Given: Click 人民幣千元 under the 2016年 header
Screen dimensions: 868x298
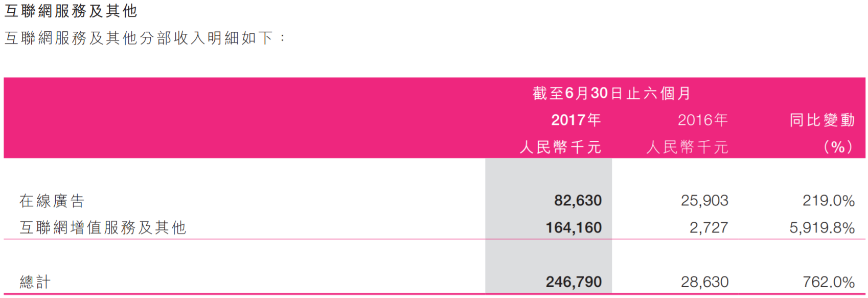Looking at the screenshot, I should pos(687,147).
